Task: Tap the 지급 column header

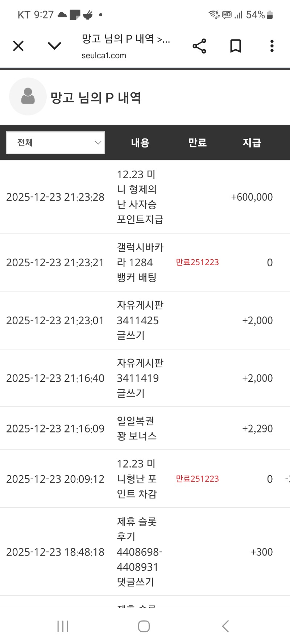Action: (x=252, y=143)
